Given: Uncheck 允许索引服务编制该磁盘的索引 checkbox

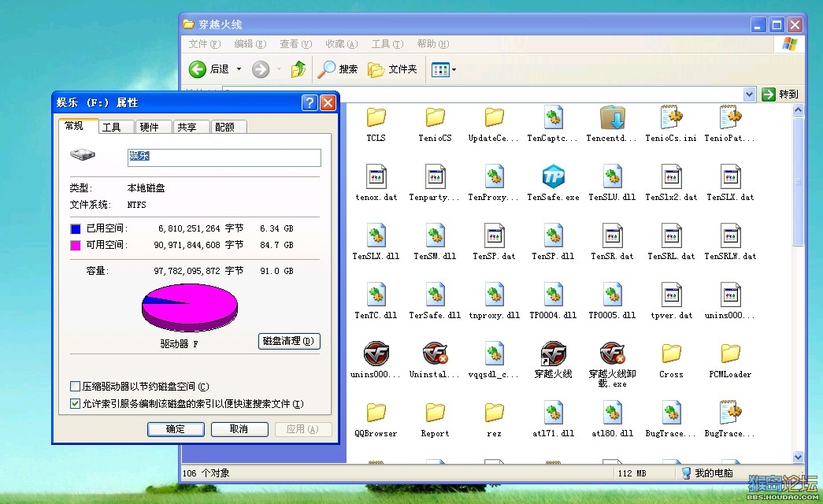Looking at the screenshot, I should point(75,404).
